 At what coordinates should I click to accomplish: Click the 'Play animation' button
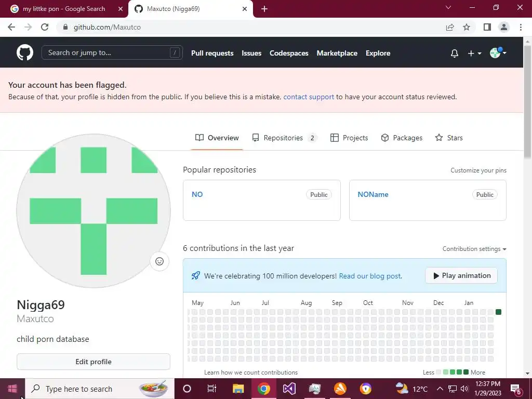click(x=461, y=275)
